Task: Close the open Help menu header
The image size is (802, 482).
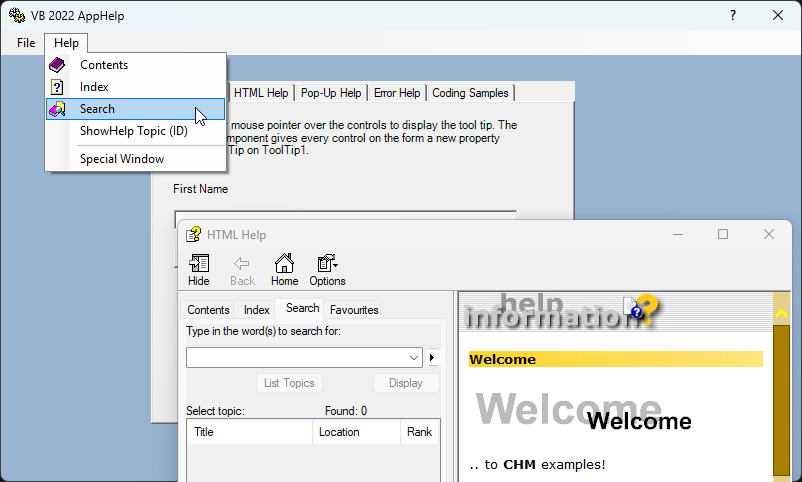Action: click(66, 43)
